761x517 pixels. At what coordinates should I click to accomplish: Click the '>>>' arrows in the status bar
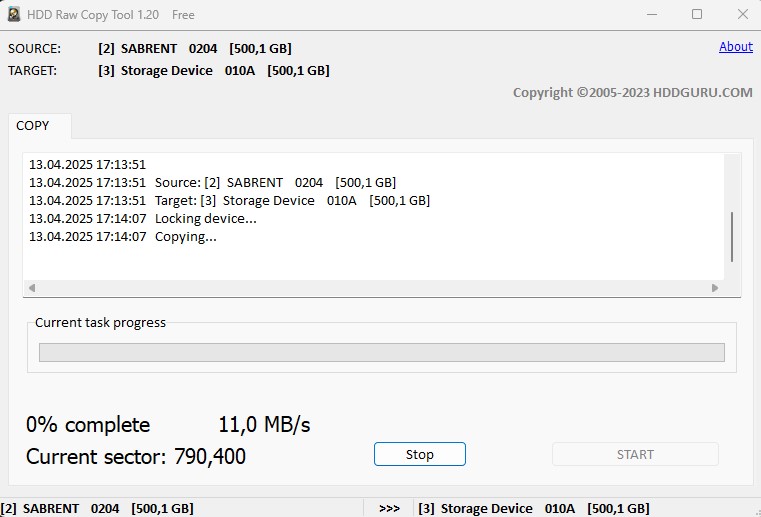point(389,508)
